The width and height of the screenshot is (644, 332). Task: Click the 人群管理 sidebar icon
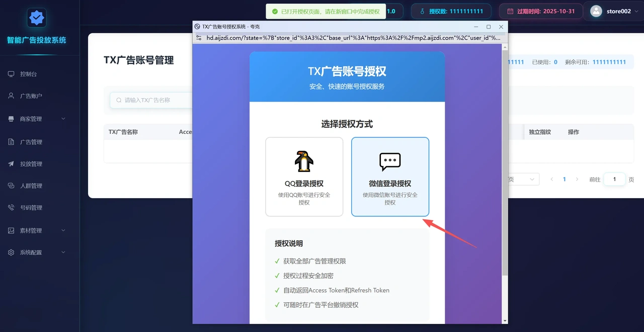pyautogui.click(x=11, y=186)
